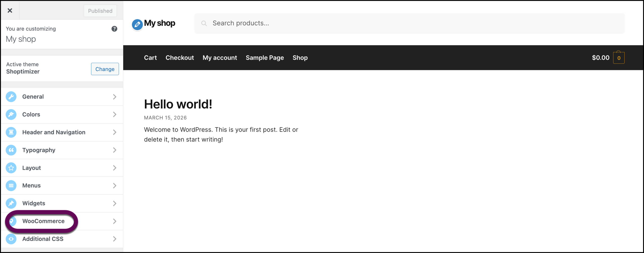Open the WooCommerce section icon

click(x=11, y=221)
